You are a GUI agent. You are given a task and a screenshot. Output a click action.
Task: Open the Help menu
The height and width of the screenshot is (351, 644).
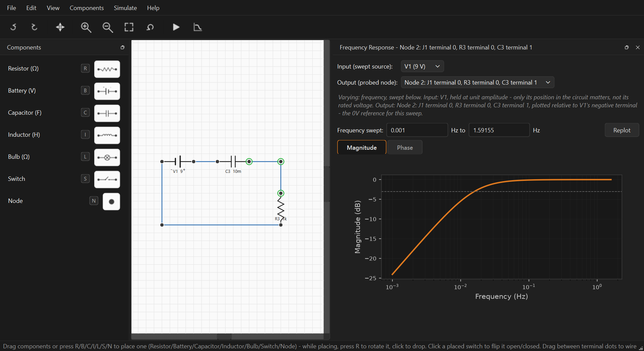[153, 8]
